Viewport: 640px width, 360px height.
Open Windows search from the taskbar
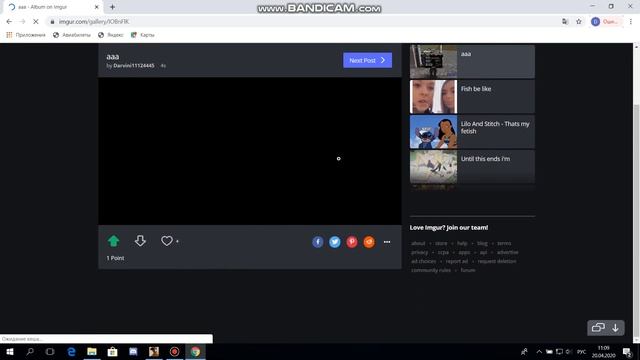(x=30, y=351)
